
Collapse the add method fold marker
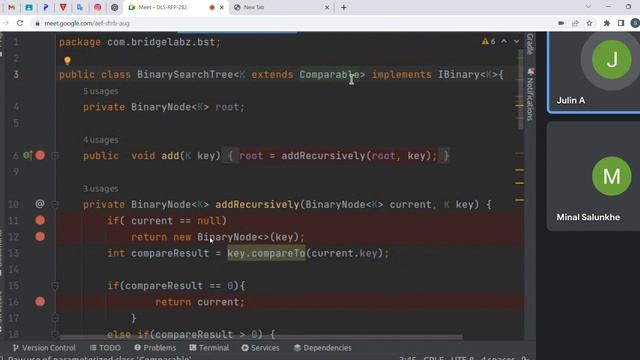(55, 156)
